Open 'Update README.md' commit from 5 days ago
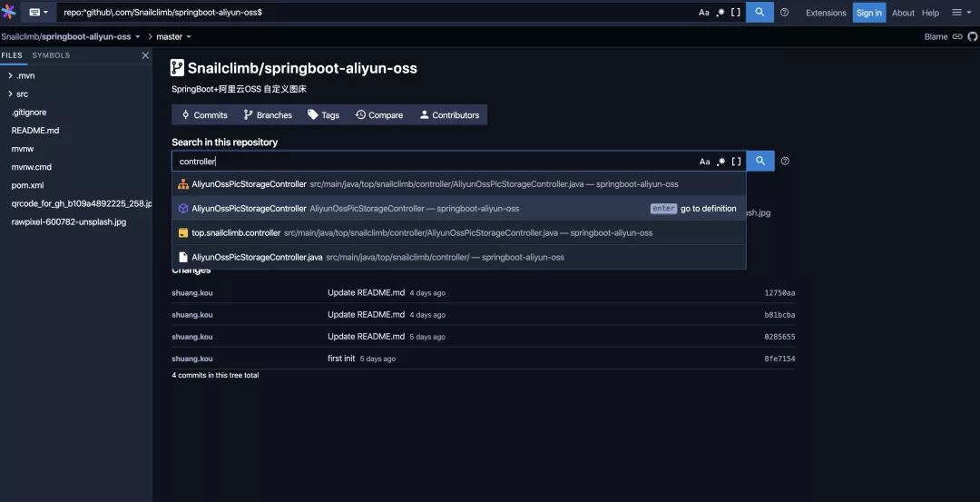980x502 pixels. click(367, 337)
